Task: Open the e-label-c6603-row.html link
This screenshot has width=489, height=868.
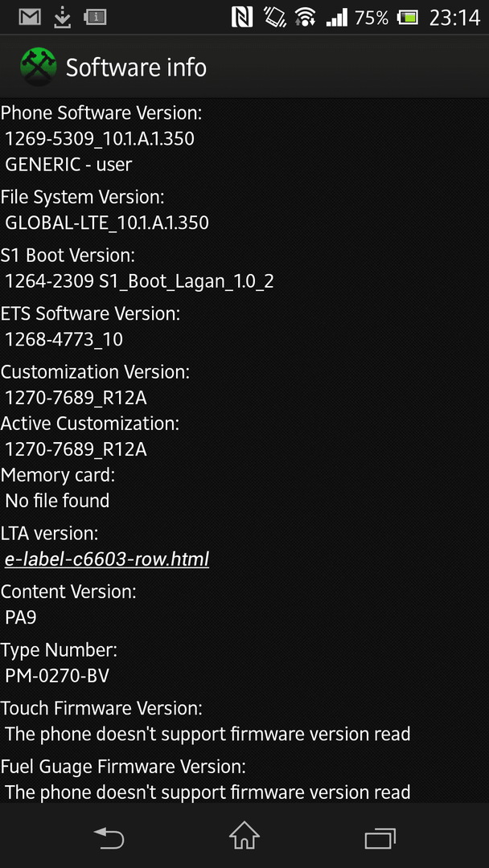Action: [107, 559]
